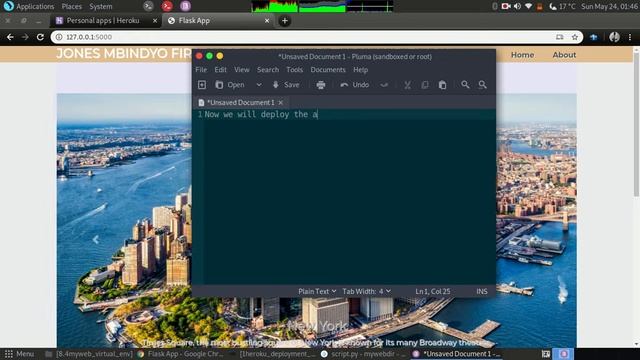Image resolution: width=640 pixels, height=360 pixels.
Task: Undo the last edit in Pluma
Action: (x=355, y=84)
